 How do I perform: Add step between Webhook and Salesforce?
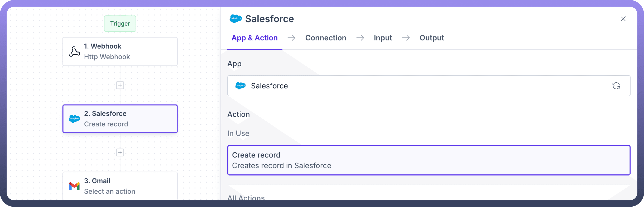(120, 85)
